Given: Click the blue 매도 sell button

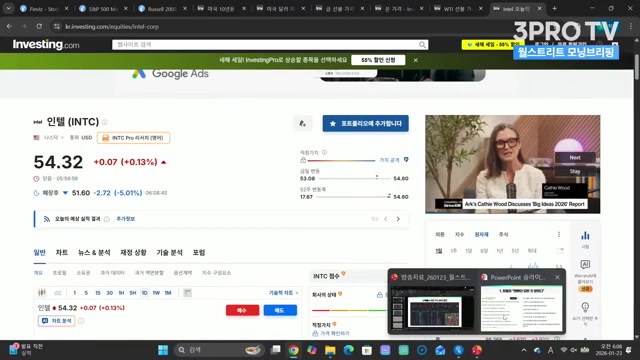Looking at the screenshot, I should [x=280, y=310].
